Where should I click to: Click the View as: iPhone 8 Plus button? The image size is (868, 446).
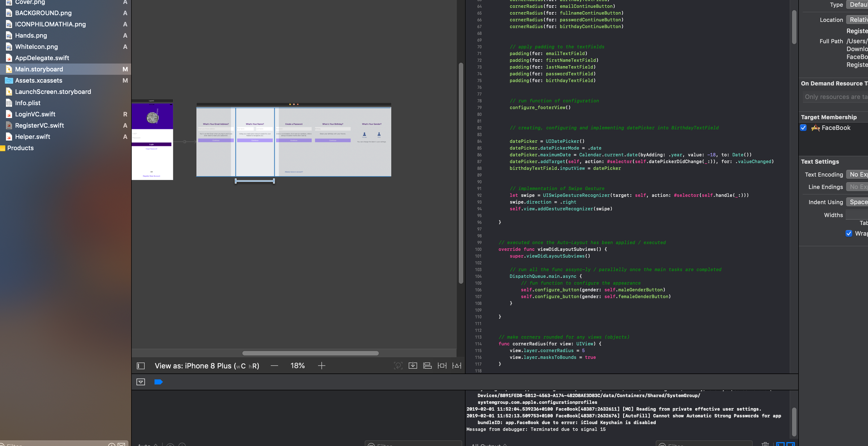207,365
